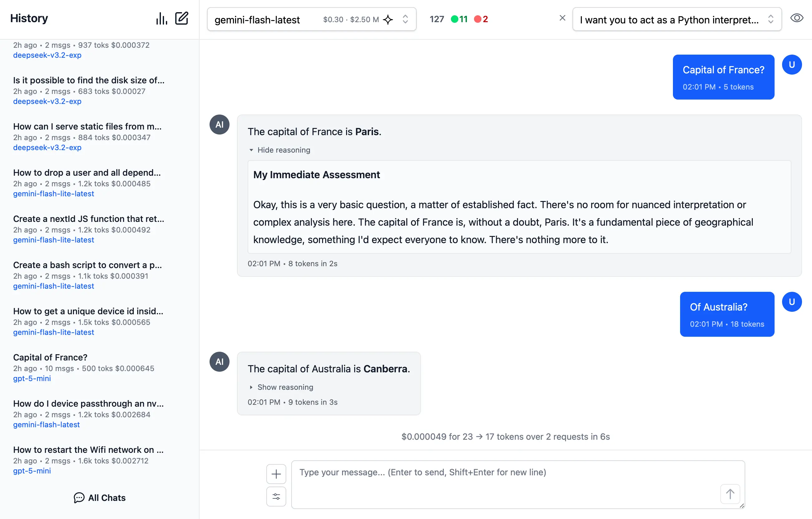Screen dimensions: 812x519
Task: Click the gpt-5-mini link under Capital of France
Action: 32,378
